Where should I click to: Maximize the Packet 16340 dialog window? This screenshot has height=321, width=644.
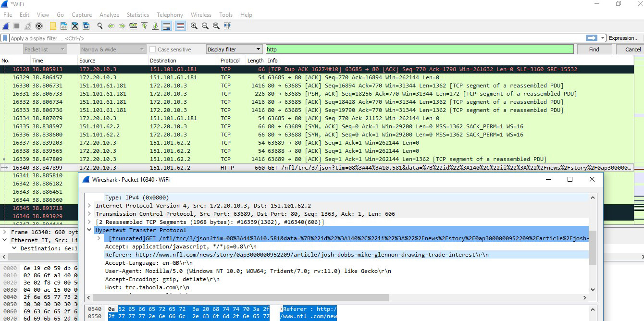570,179
